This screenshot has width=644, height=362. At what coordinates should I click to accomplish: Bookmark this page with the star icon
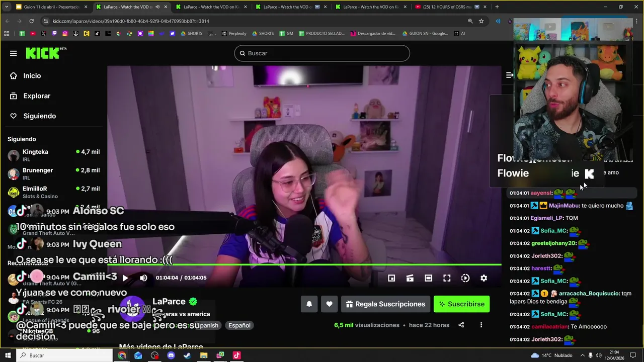(x=481, y=21)
